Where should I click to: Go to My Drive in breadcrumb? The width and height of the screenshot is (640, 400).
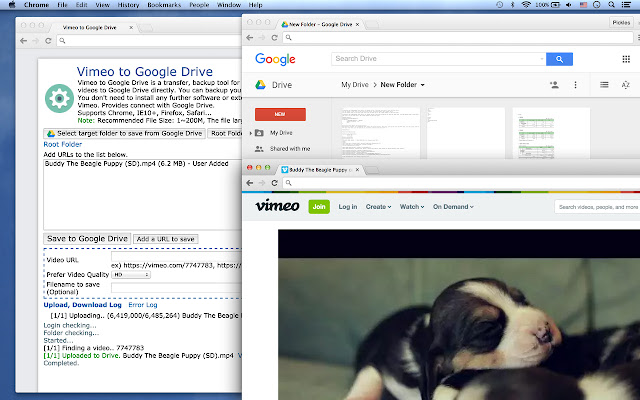coord(355,85)
